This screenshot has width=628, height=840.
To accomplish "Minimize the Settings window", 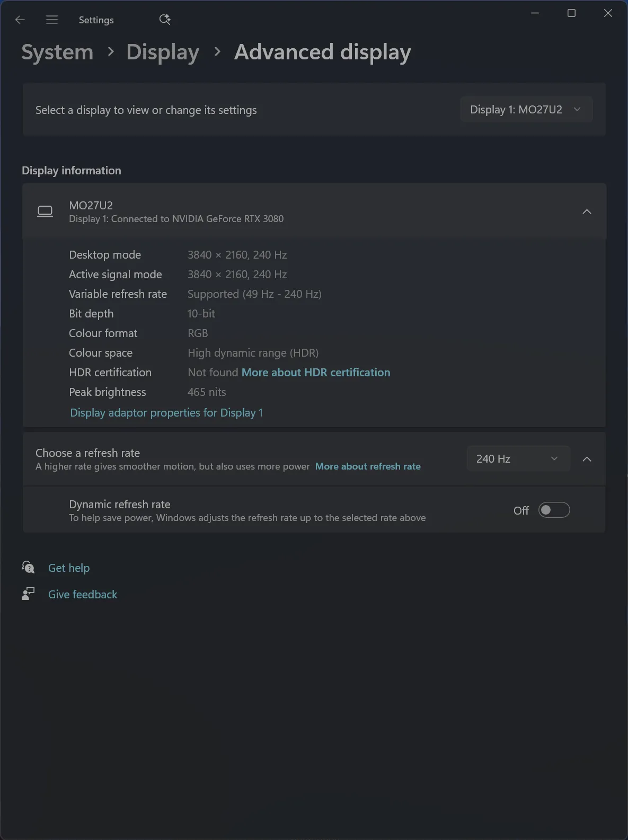I will click(535, 13).
